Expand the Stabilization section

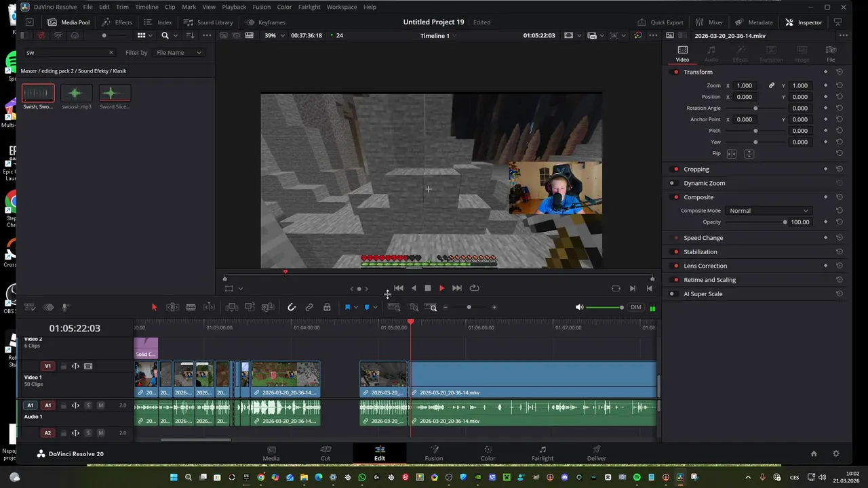701,251
